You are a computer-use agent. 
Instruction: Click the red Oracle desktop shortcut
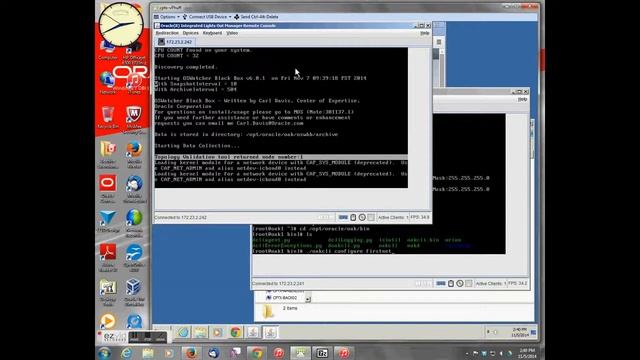pyautogui.click(x=108, y=188)
